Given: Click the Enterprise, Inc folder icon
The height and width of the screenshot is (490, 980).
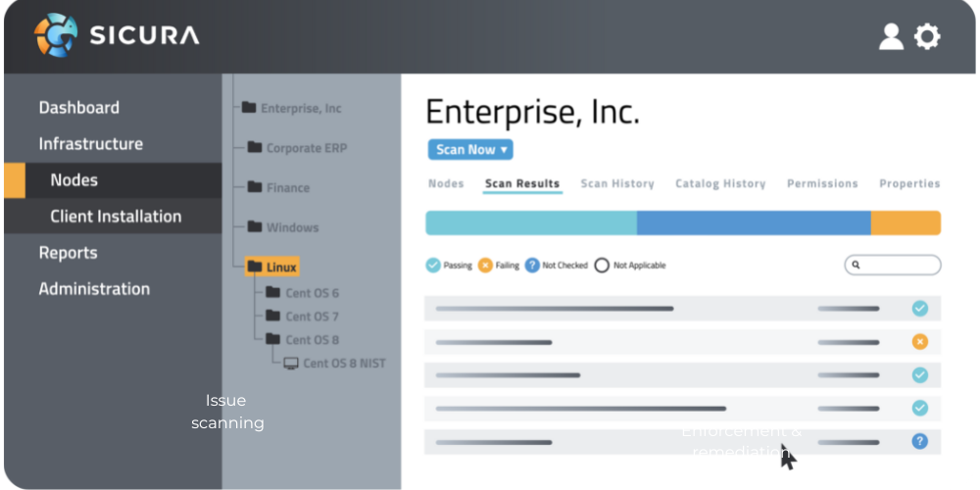Looking at the screenshot, I should tap(249, 108).
